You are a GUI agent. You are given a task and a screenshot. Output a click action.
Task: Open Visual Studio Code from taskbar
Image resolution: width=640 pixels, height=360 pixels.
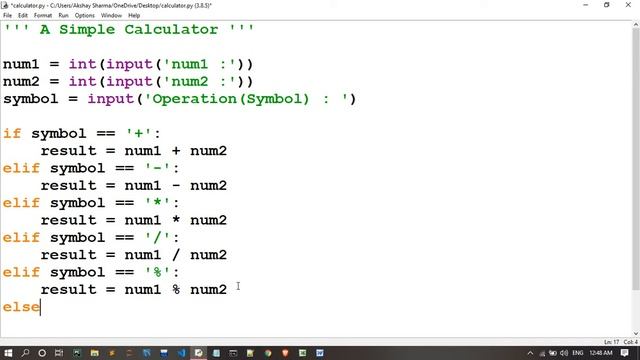(182, 353)
